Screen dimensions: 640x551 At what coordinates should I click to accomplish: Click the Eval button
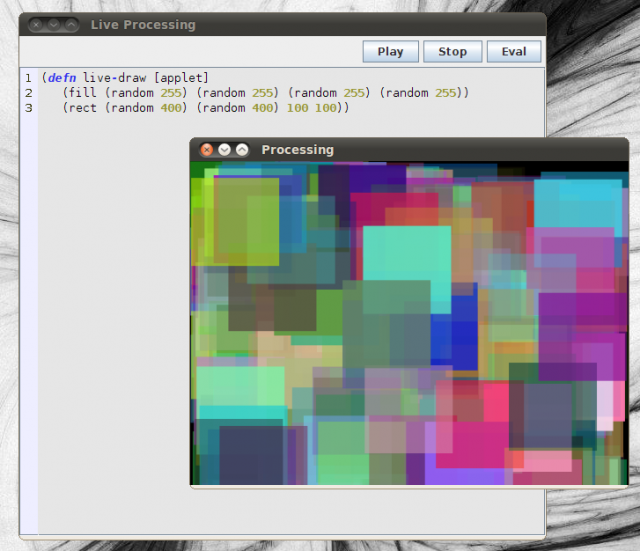pos(514,52)
